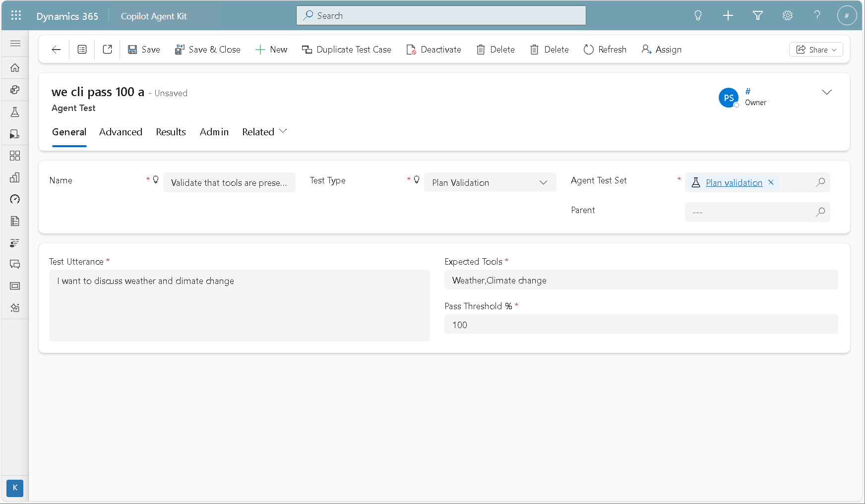Open the bar chart sidebar icon

(x=15, y=177)
